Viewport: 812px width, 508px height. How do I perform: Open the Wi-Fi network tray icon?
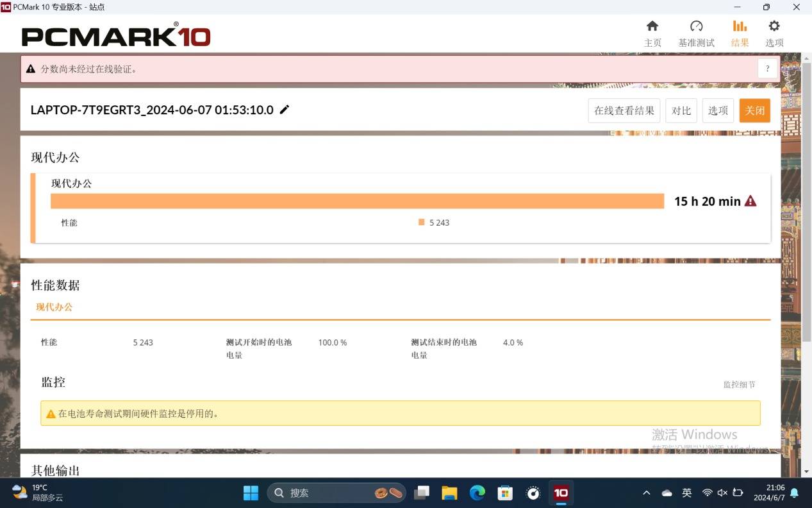coord(707,493)
